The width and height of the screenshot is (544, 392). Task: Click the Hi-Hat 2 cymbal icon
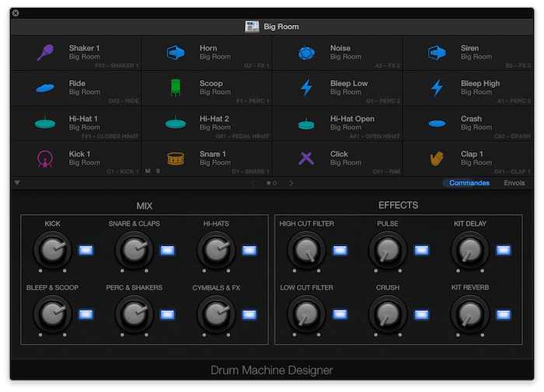tap(176, 123)
